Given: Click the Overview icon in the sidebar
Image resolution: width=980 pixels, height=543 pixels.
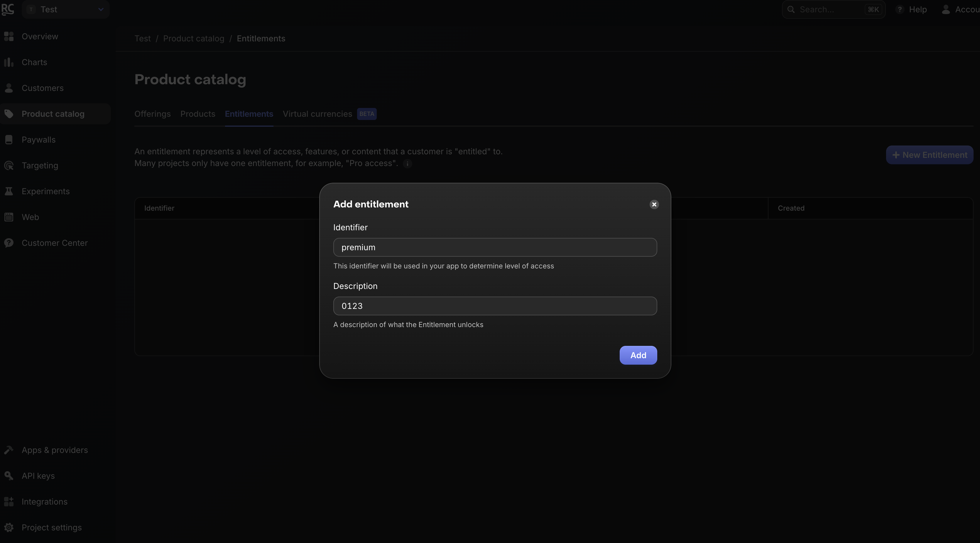Looking at the screenshot, I should click(x=9, y=36).
